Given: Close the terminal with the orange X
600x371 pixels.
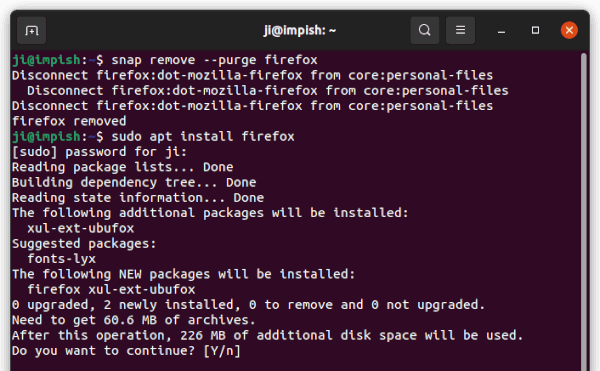Looking at the screenshot, I should pos(569,30).
